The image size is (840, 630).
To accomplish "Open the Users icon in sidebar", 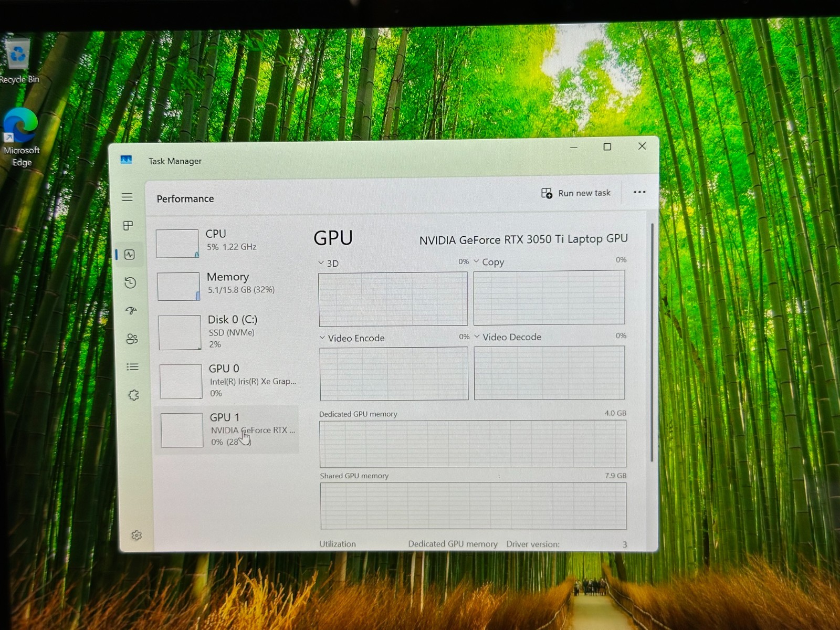I will click(x=132, y=339).
